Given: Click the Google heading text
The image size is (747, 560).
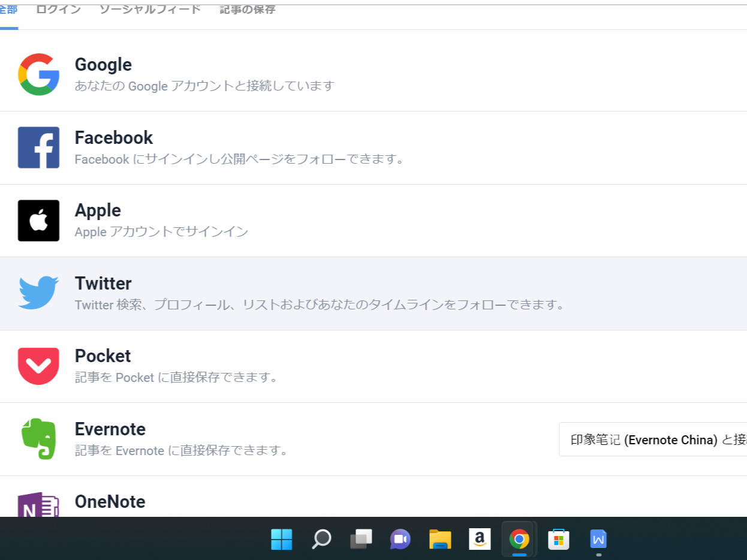Looking at the screenshot, I should (103, 65).
